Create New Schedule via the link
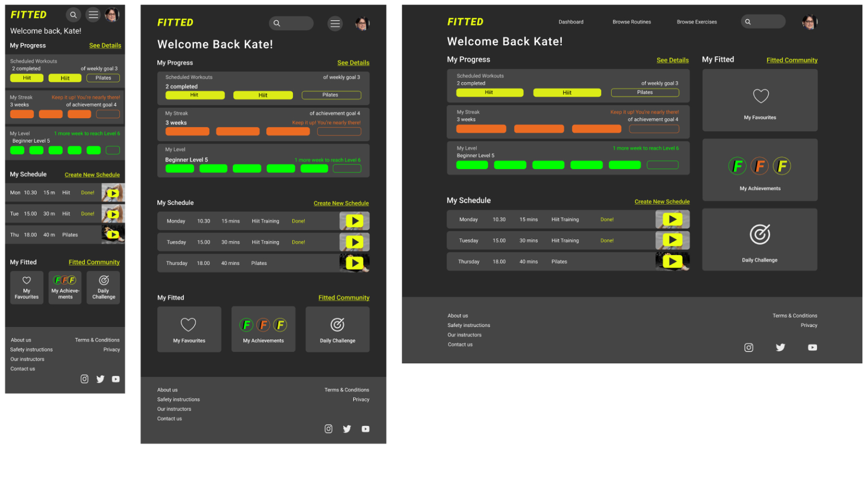867x504 pixels. pyautogui.click(x=662, y=201)
